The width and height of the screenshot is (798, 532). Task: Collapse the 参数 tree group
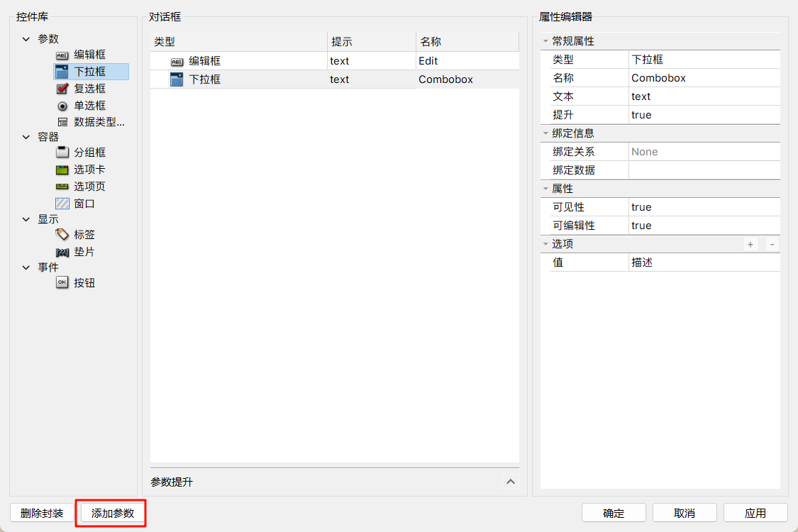[x=26, y=39]
